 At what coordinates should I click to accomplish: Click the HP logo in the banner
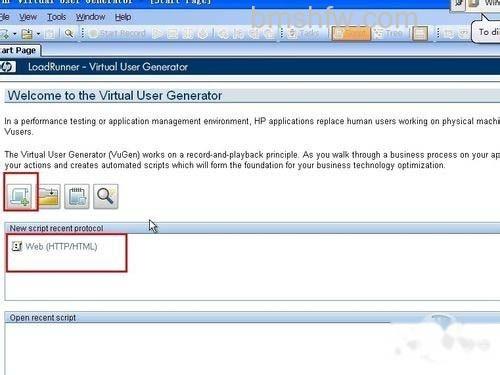(7, 67)
